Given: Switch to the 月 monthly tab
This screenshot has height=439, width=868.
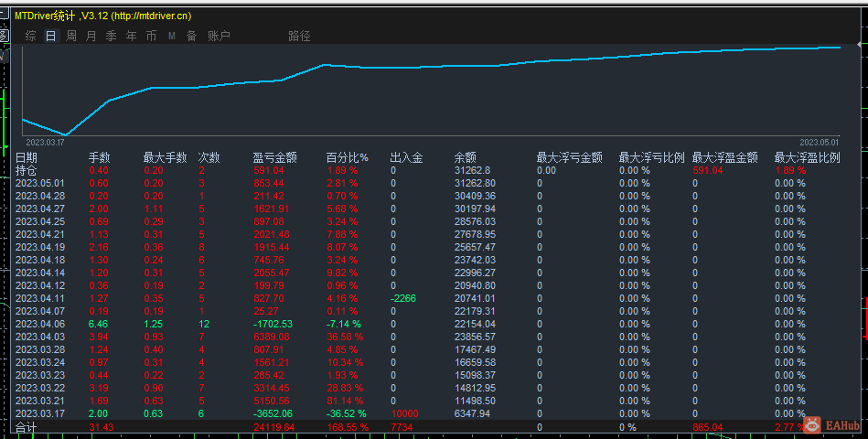Looking at the screenshot, I should (91, 36).
